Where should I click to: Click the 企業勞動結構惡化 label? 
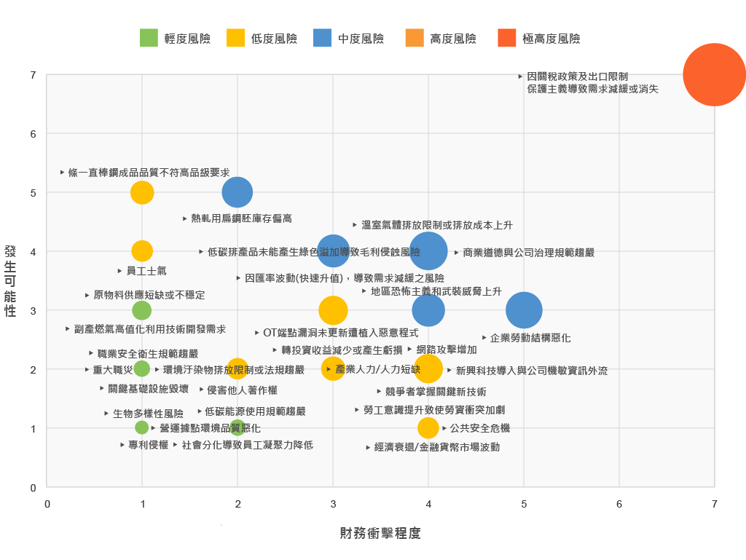click(x=530, y=338)
